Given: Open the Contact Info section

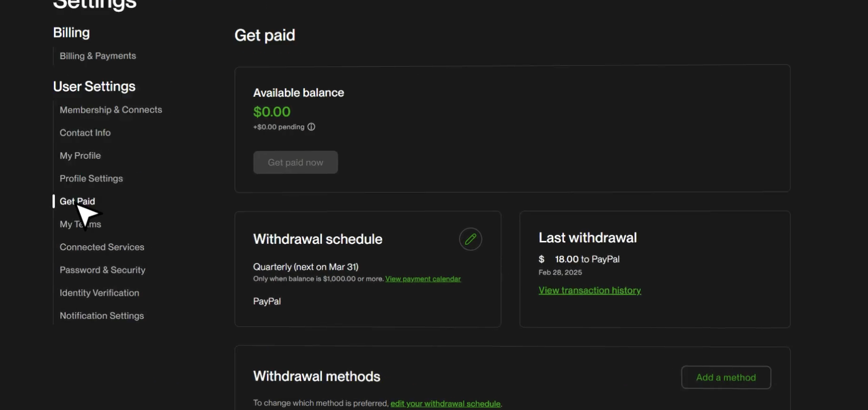Looking at the screenshot, I should (85, 133).
